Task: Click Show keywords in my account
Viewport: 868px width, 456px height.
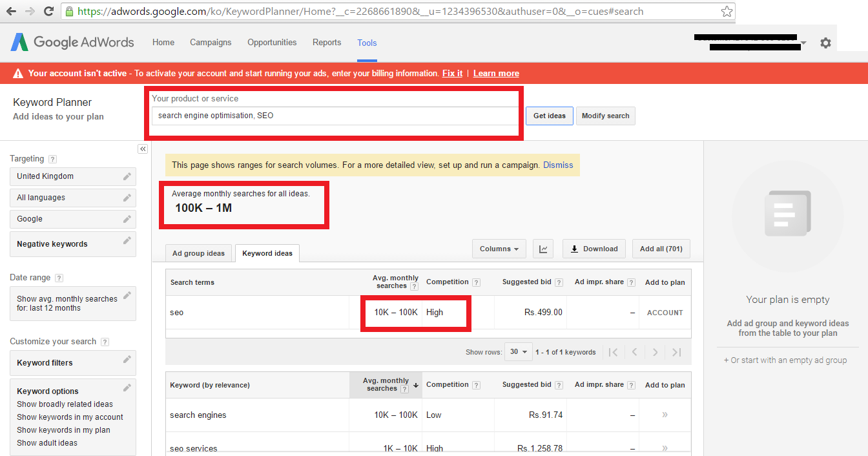Action: [70, 417]
